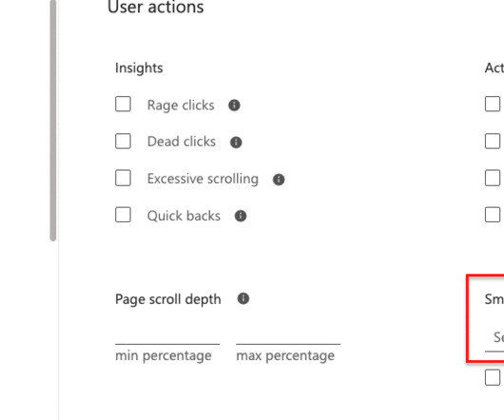The image size is (504, 420).
Task: Check the Excessive scrolling checkbox
Action: [123, 178]
